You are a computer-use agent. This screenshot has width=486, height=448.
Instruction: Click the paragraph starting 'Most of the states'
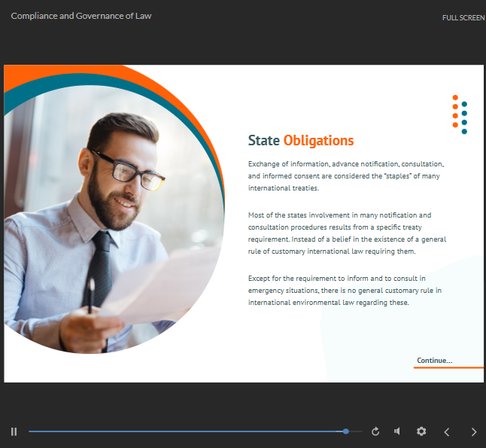(346, 233)
